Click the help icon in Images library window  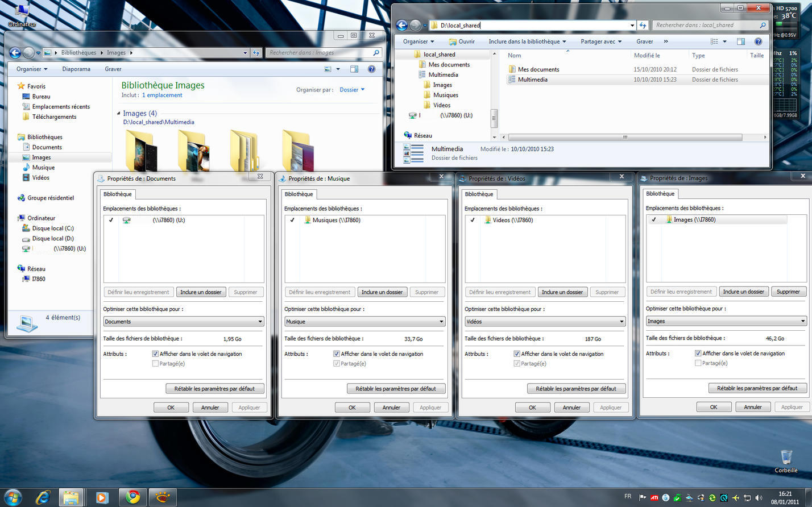(371, 69)
